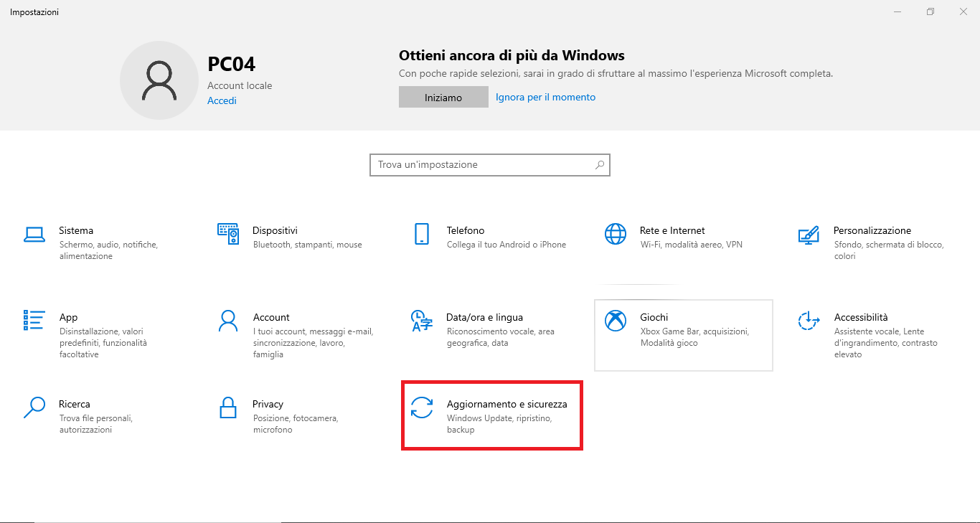Click 'Sfondo, schermata di blocco, colori' text

tap(889, 250)
